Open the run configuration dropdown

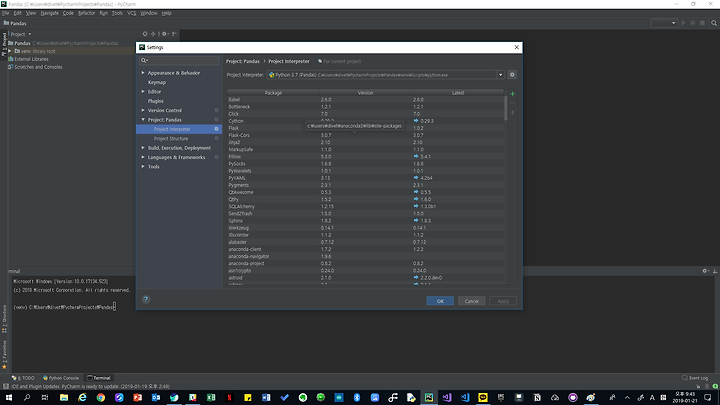[664, 23]
